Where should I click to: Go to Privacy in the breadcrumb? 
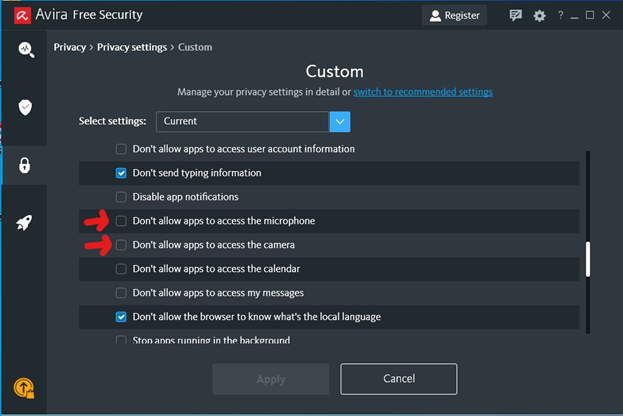click(x=69, y=47)
